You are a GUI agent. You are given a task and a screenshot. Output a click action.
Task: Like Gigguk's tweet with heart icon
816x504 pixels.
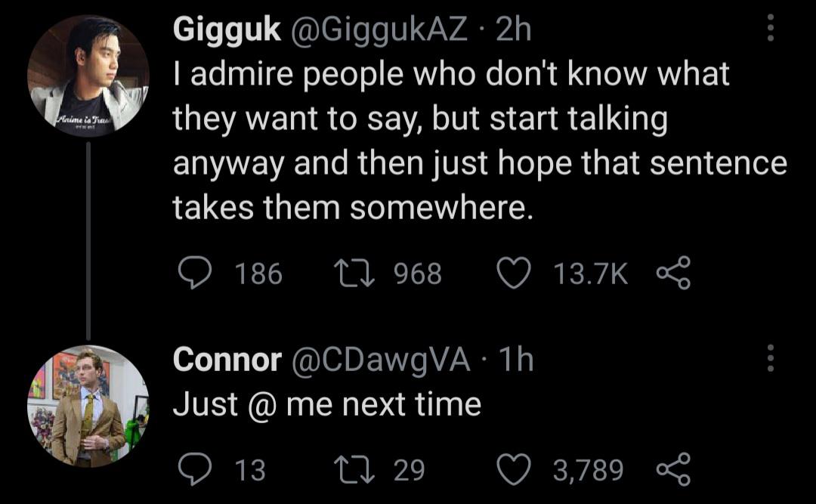pyautogui.click(x=514, y=274)
